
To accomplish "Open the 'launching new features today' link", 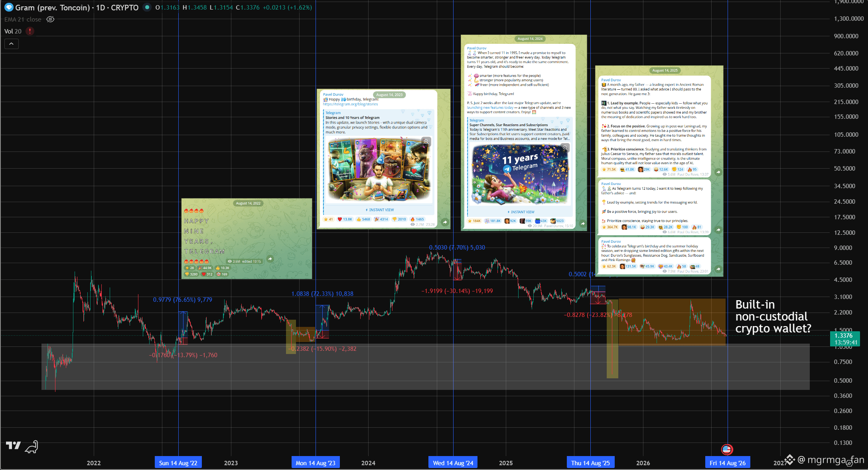I will click(x=490, y=108).
